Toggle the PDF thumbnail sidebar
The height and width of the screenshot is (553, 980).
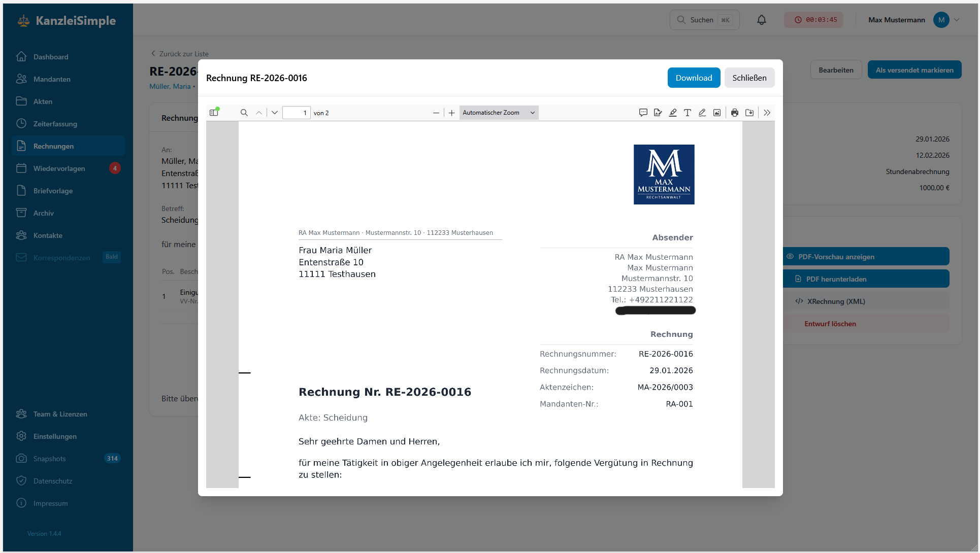click(214, 112)
